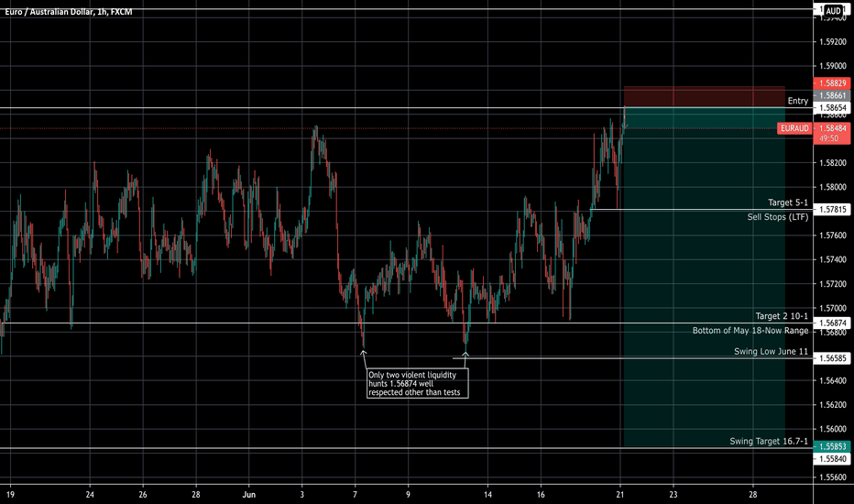Select the gray 1.58661 price label
854x504 pixels.
tap(832, 95)
